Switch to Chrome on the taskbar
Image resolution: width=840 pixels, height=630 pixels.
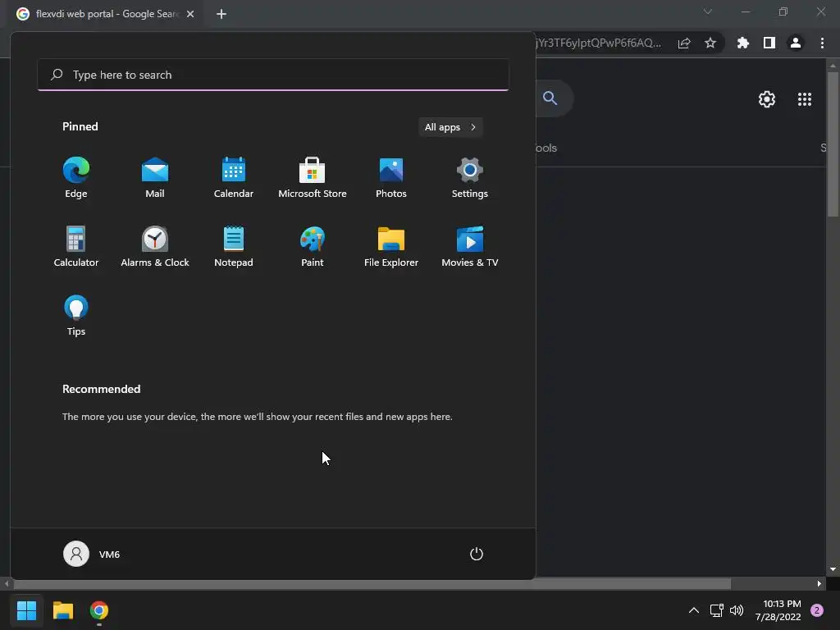pos(99,610)
